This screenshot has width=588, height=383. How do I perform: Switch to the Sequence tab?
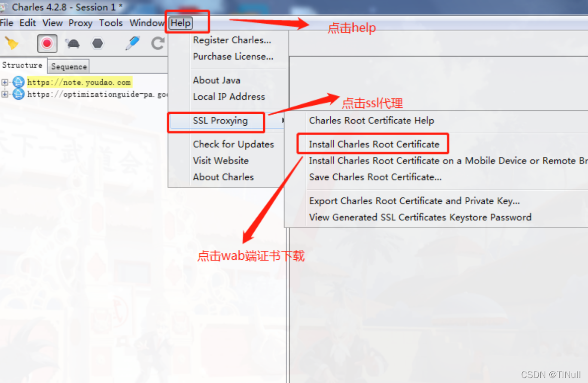69,67
